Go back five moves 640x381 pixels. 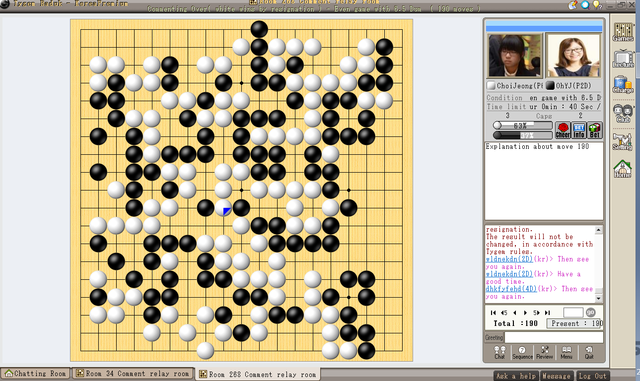(x=504, y=312)
